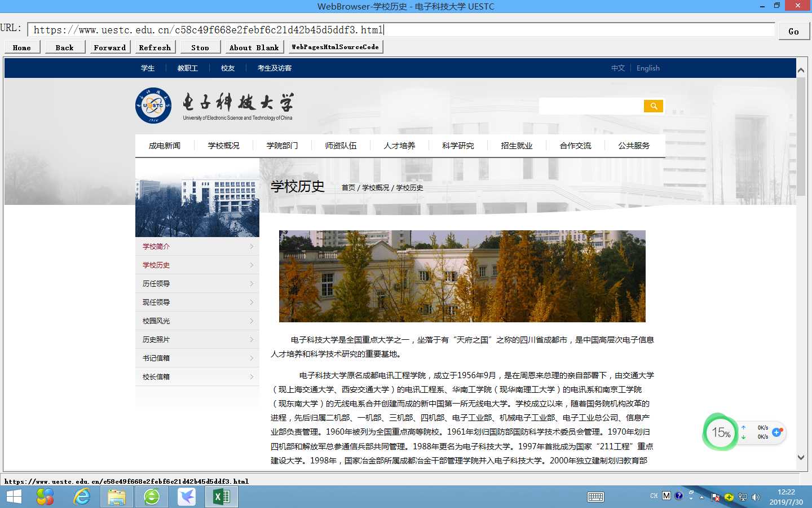Click into the URL address field
Image resolution: width=812 pixels, height=508 pixels.
pyautogui.click(x=401, y=30)
